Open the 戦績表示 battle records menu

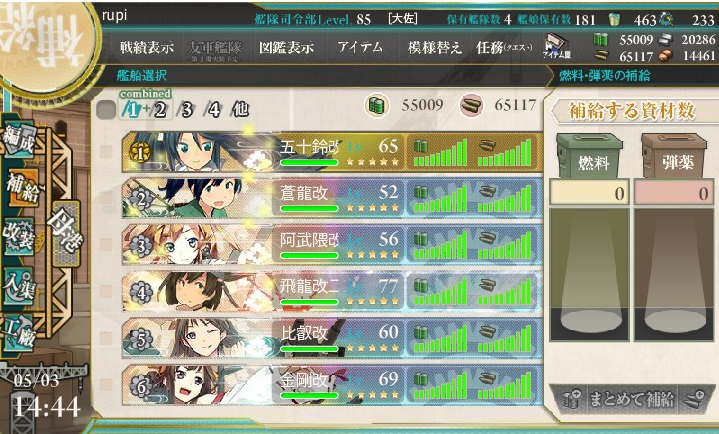pos(147,47)
